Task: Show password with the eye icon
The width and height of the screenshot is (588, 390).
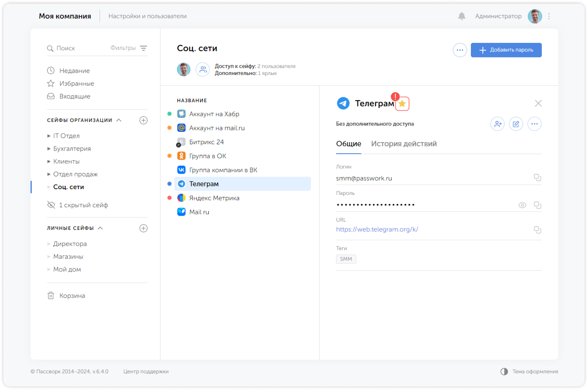Action: [522, 205]
